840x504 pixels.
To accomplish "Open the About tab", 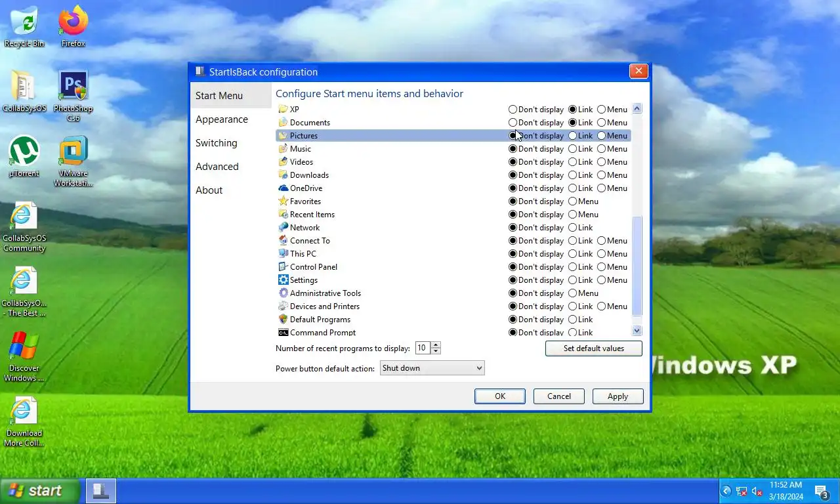I will click(209, 190).
